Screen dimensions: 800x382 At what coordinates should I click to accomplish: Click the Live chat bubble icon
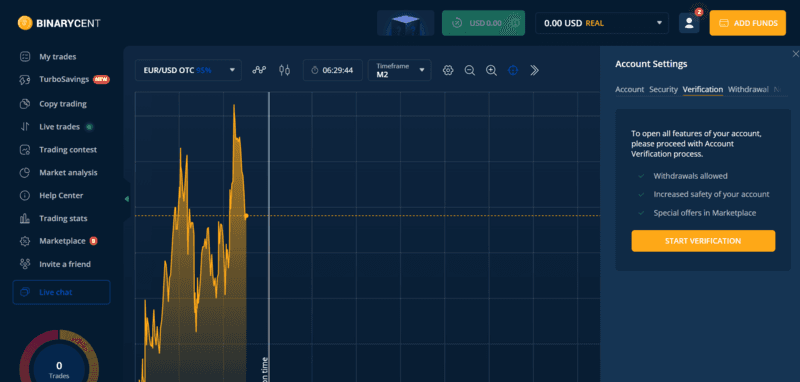(24, 292)
